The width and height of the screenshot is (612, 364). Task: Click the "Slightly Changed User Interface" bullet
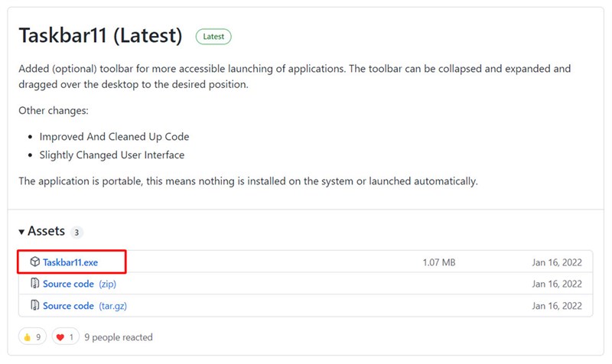pos(112,154)
